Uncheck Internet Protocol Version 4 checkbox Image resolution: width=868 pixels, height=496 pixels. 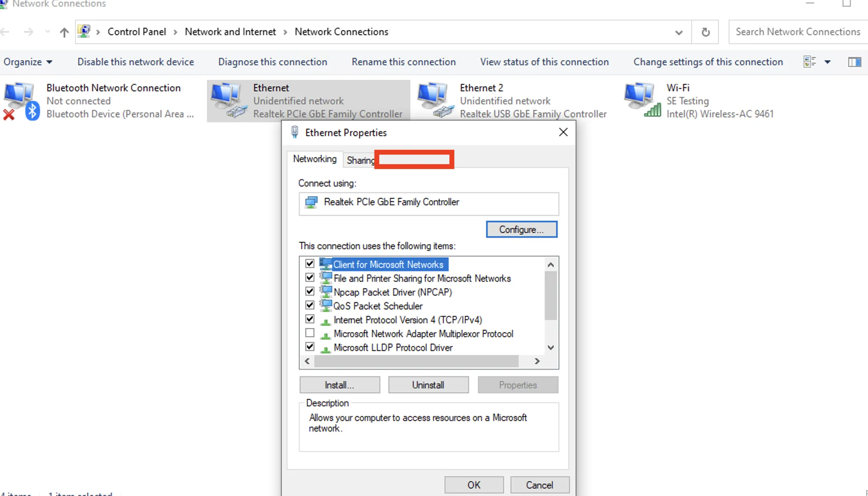coord(310,319)
